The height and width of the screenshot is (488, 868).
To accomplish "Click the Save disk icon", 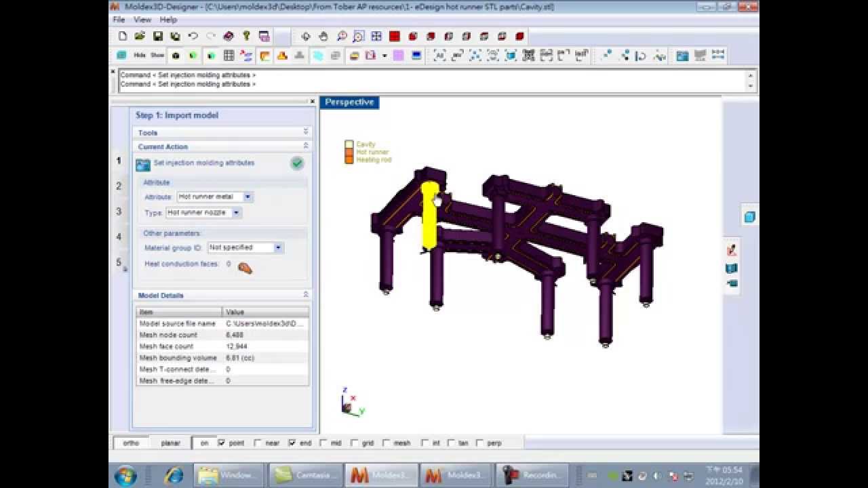I will 157,36.
